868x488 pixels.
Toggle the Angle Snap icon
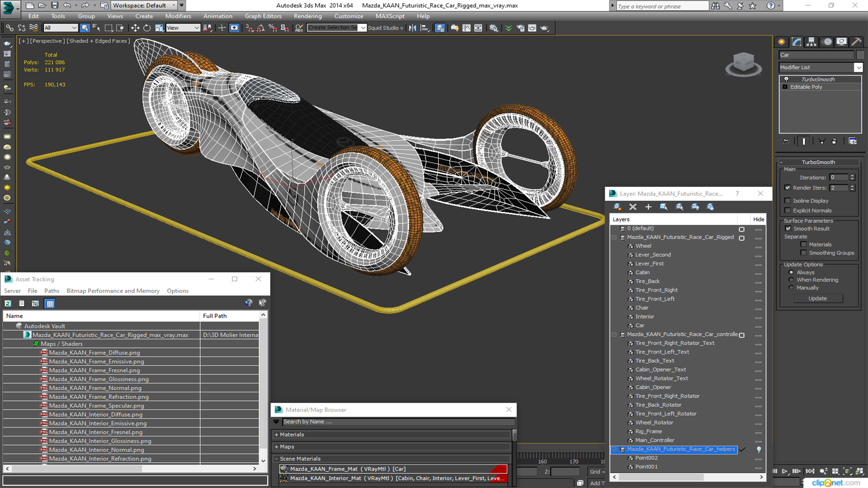[261, 28]
